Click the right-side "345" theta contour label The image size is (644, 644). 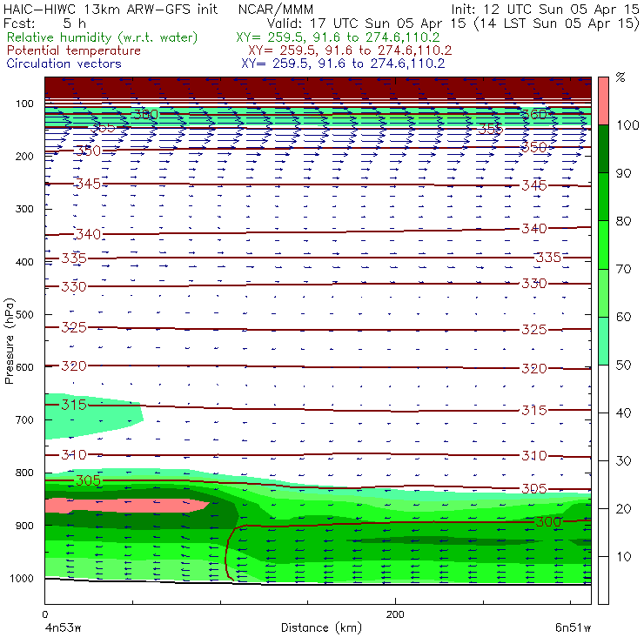[x=534, y=185]
